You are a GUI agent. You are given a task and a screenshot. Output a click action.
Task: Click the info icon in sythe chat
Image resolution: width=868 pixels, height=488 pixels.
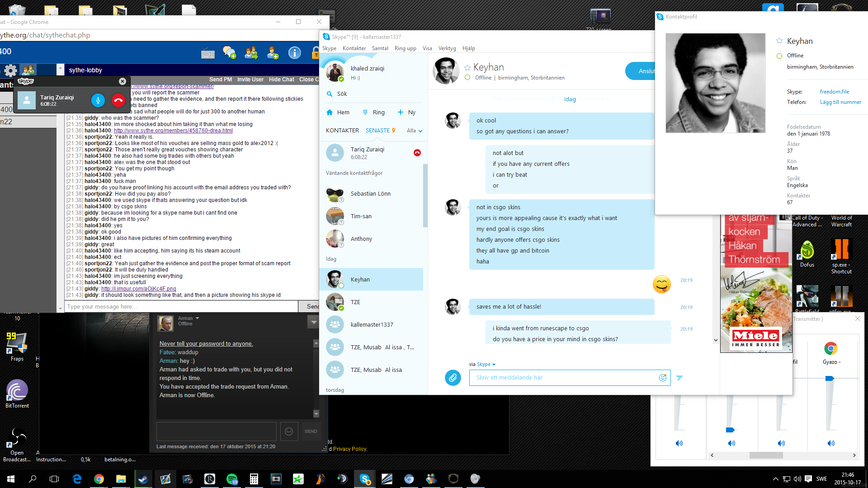(x=294, y=53)
